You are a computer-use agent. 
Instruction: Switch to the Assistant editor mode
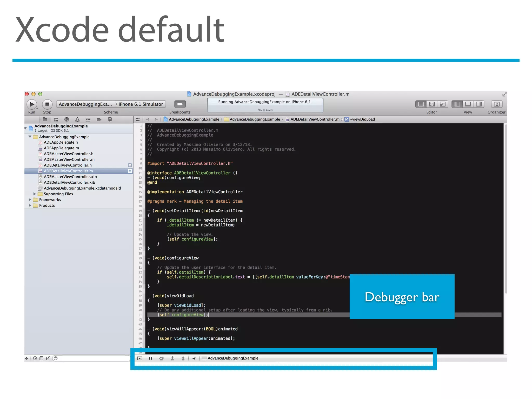pos(432,104)
